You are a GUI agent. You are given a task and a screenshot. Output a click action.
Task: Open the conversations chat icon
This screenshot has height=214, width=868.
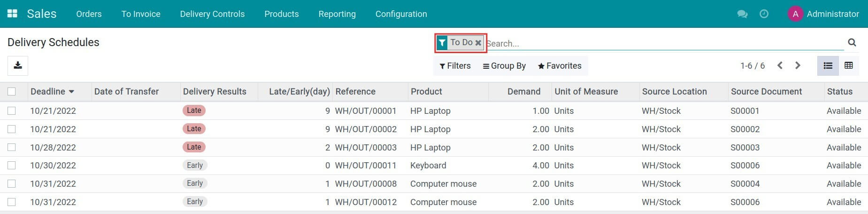(x=742, y=14)
